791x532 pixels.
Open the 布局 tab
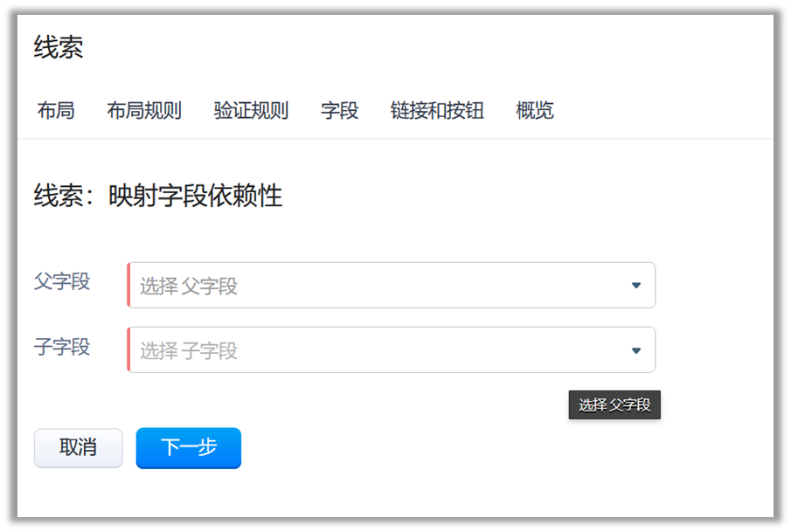coord(56,111)
